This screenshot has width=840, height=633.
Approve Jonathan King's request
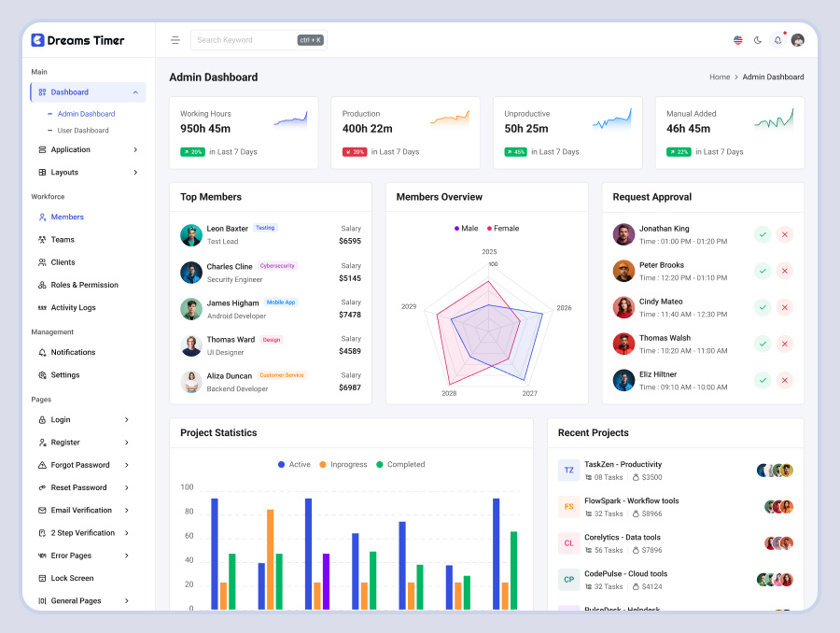click(x=763, y=234)
